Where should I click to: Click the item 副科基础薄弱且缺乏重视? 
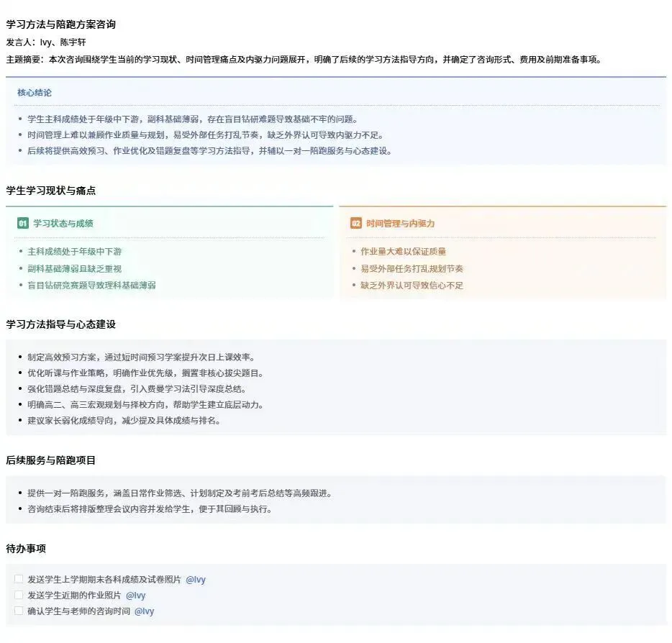pos(75,268)
